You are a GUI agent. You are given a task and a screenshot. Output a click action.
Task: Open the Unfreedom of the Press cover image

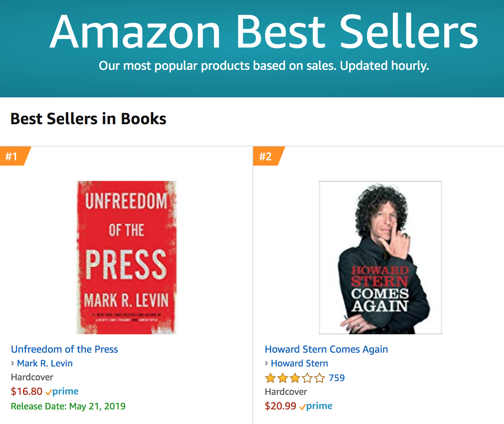pyautogui.click(x=127, y=257)
